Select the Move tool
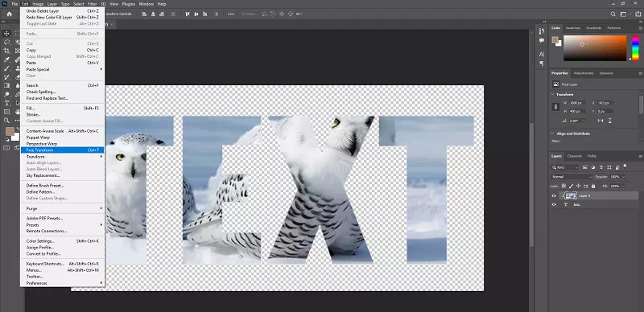644x312 pixels. pyautogui.click(x=7, y=33)
